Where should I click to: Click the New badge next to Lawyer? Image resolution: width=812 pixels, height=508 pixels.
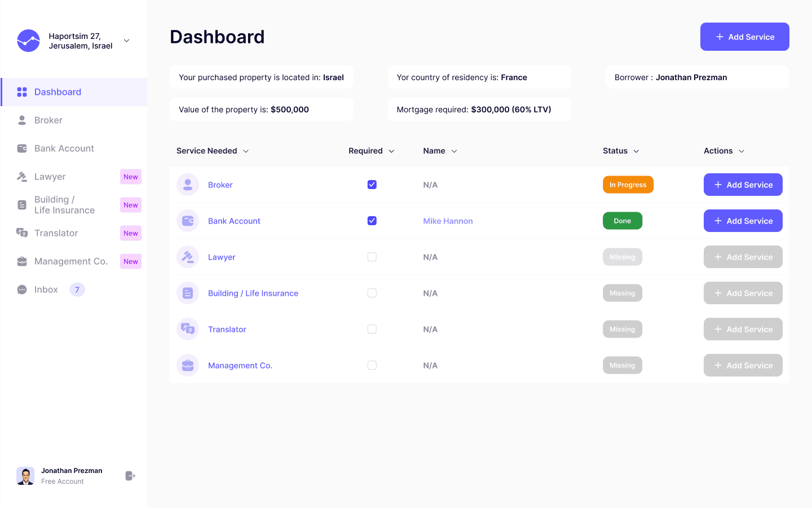point(131,177)
